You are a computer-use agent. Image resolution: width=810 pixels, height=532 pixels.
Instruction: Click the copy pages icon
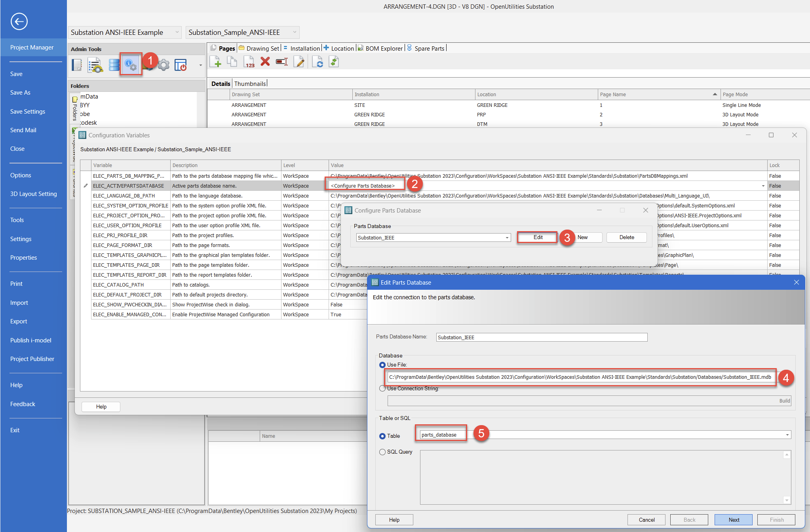(232, 62)
